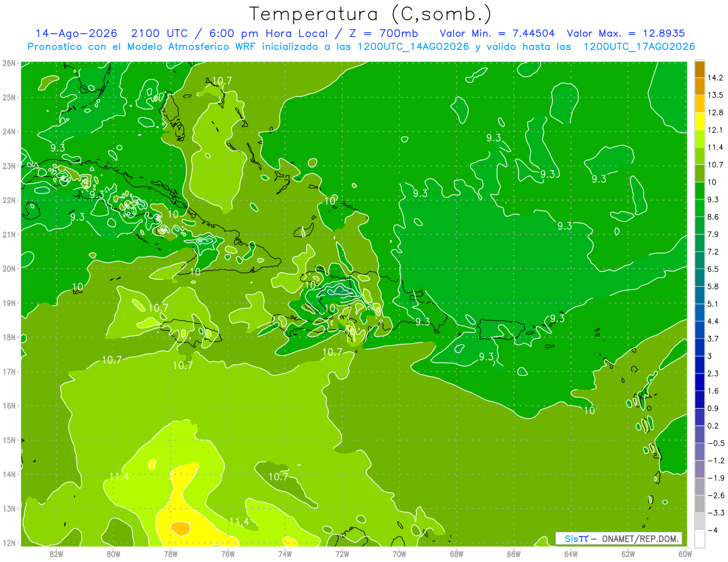Click the yellow legend swatch between 12.8 and 12.1
The image size is (728, 562).
tap(699, 121)
